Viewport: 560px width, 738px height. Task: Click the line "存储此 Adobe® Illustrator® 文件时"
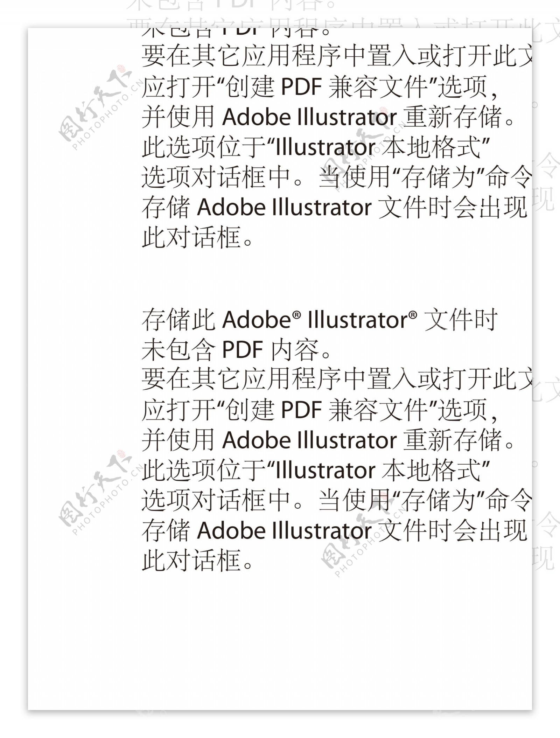coord(320,320)
